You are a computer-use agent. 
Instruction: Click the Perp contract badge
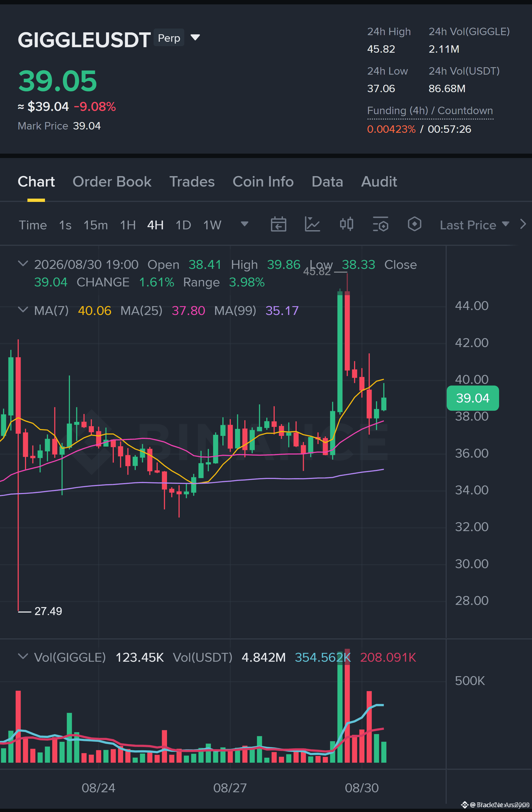pyautogui.click(x=169, y=38)
